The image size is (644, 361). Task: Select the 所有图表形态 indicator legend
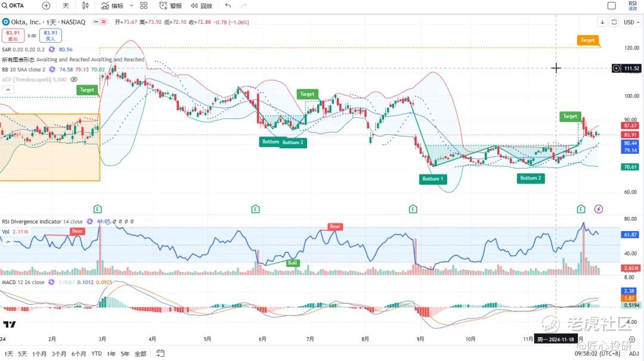click(73, 60)
